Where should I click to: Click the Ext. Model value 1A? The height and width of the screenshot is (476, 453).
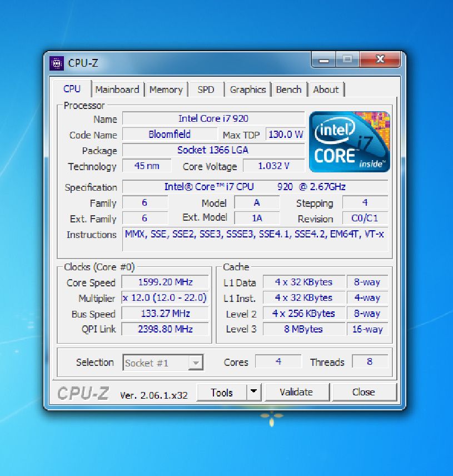[x=257, y=218]
